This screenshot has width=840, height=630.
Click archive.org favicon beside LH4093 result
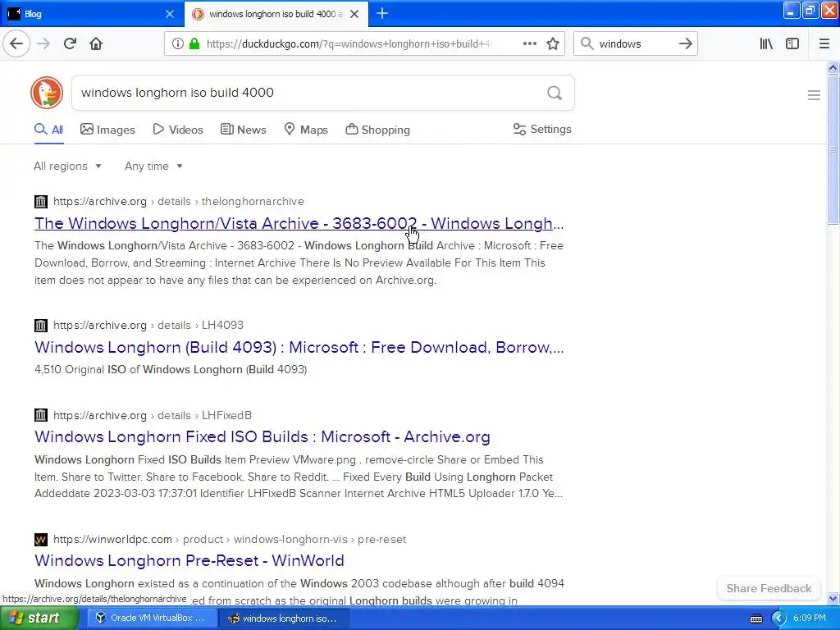pyautogui.click(x=41, y=325)
